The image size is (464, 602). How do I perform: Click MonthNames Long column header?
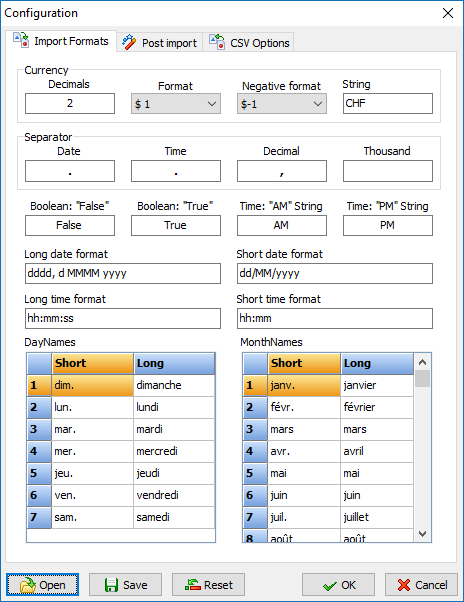click(377, 363)
